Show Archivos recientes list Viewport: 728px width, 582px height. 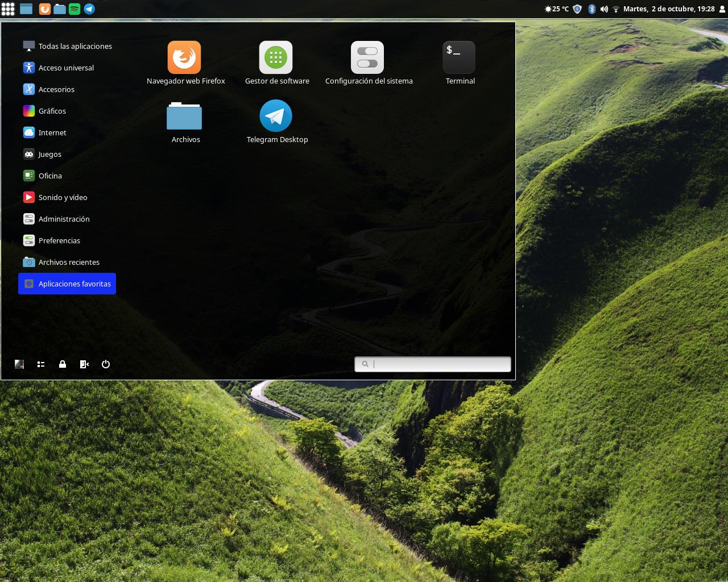pyautogui.click(x=67, y=262)
